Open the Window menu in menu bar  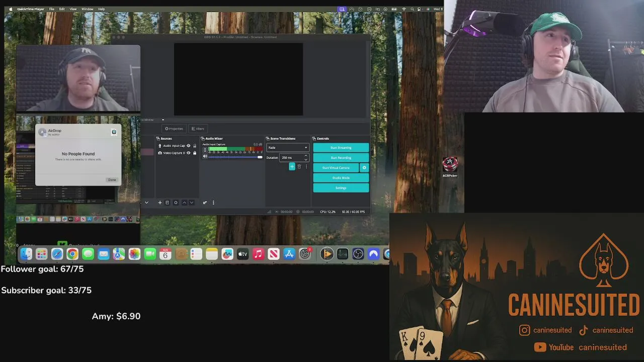87,9
